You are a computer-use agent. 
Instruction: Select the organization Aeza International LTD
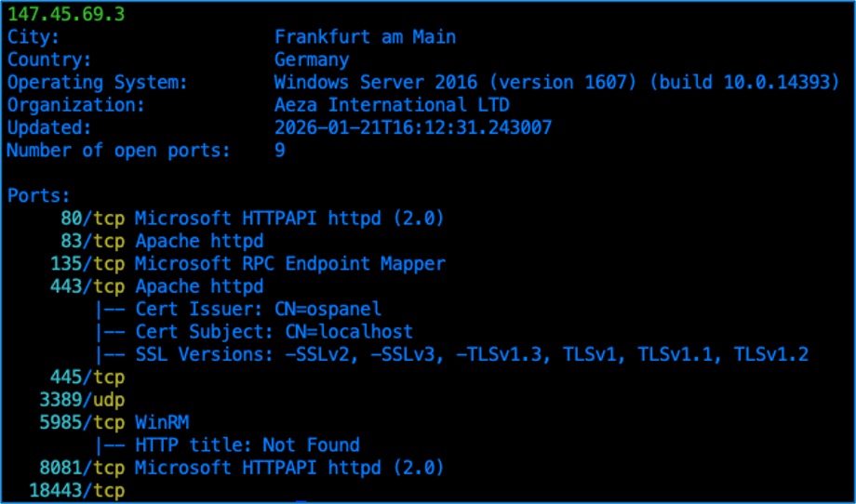point(392,104)
